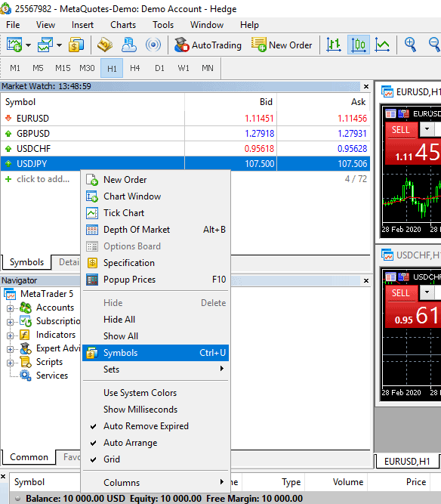The width and height of the screenshot is (441, 504).
Task: Choose Popup Prices in context menu
Action: tap(156, 280)
